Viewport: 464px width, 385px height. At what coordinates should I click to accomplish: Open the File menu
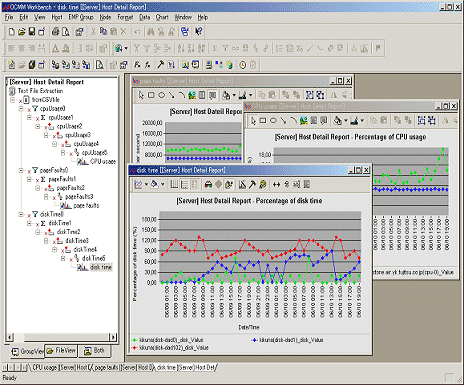point(9,17)
